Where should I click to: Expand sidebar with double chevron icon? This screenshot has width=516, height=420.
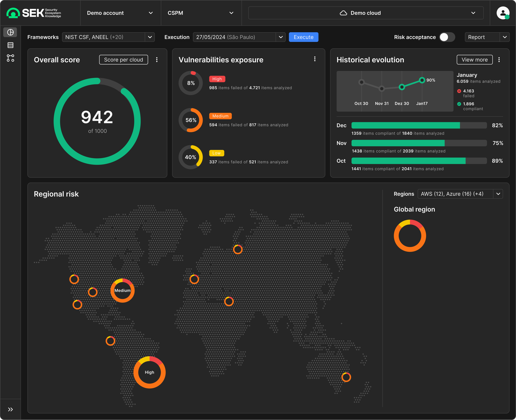pos(10,409)
